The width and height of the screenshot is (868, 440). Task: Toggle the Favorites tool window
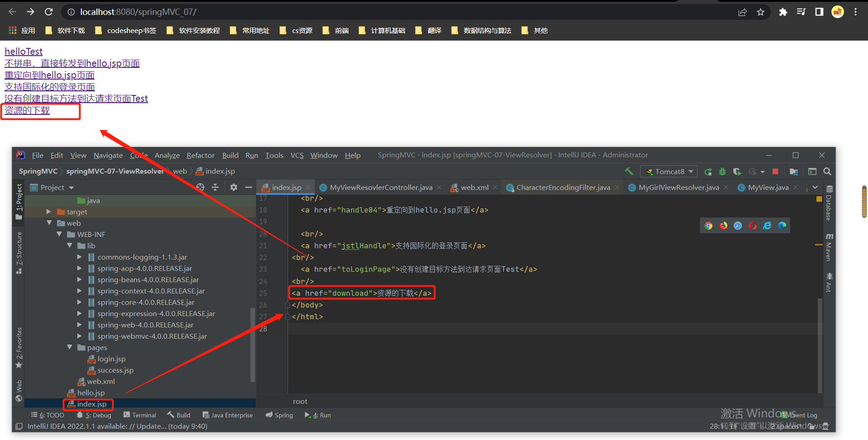(x=19, y=347)
